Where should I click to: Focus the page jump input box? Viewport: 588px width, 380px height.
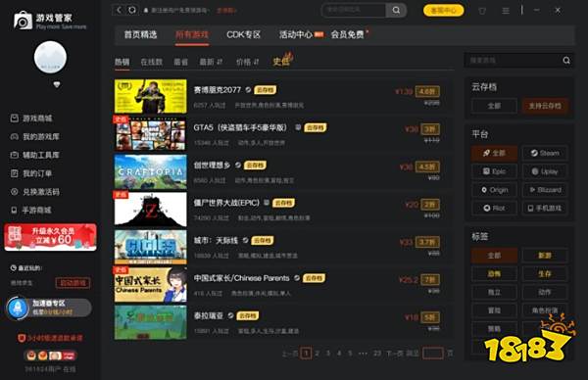(433, 353)
